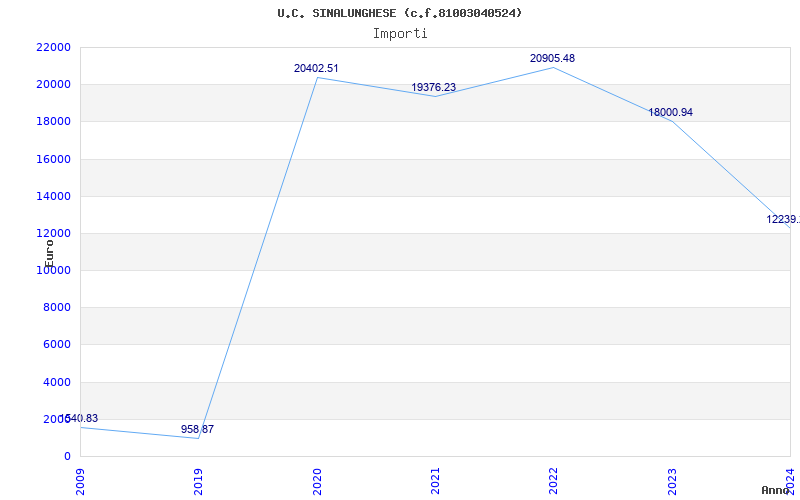Click the 0 y-axis tick label

67,457
